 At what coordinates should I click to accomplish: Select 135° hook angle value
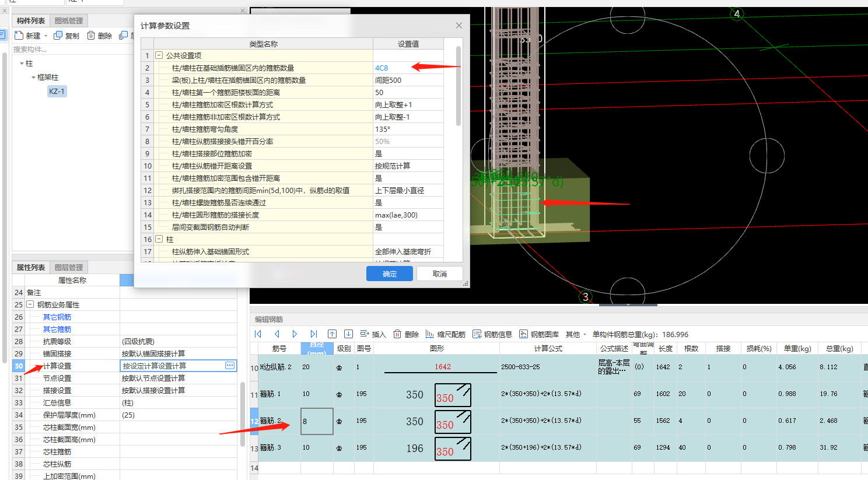408,129
